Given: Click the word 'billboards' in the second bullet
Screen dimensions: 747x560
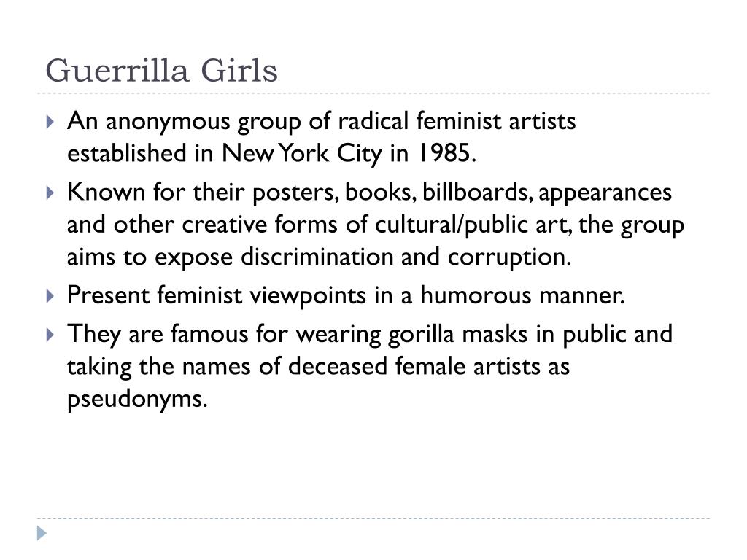Looking at the screenshot, I should coord(475,192).
